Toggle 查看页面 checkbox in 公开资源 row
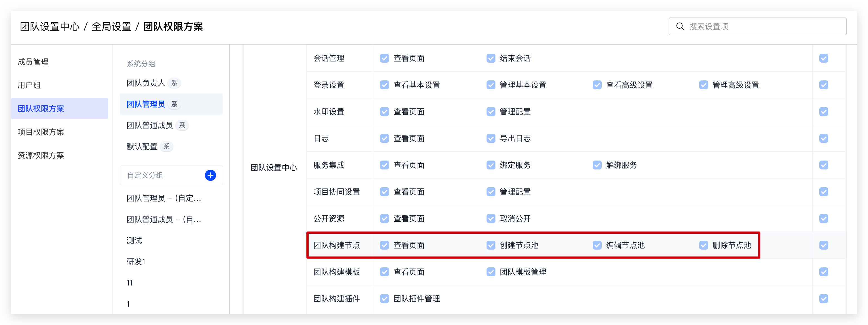This screenshot has height=325, width=868. coord(385,218)
